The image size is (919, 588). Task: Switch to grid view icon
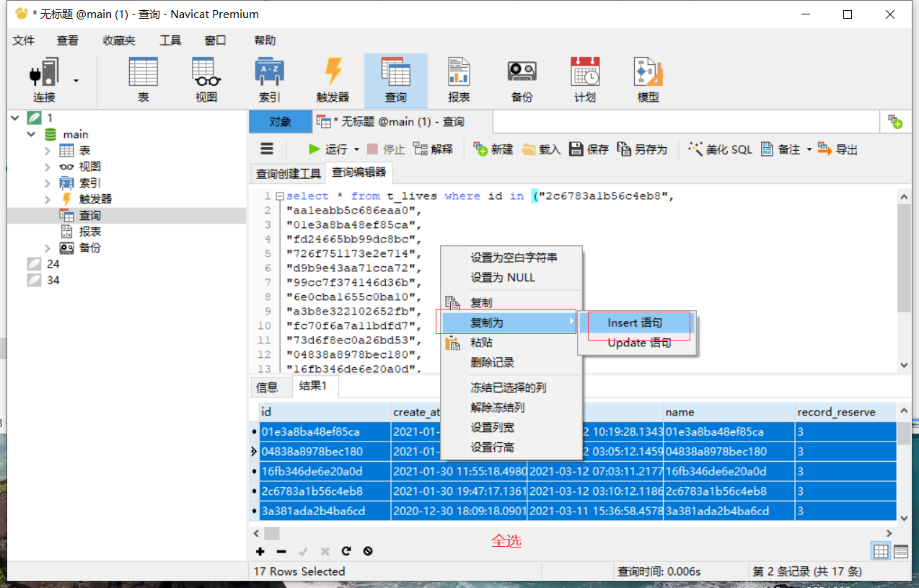880,551
